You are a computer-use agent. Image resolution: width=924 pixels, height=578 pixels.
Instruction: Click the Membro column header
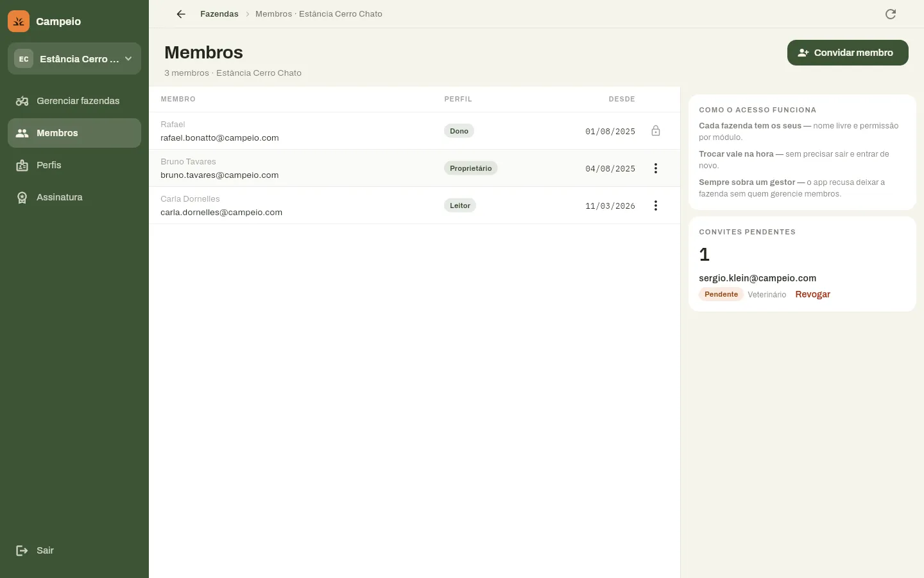tap(178, 99)
